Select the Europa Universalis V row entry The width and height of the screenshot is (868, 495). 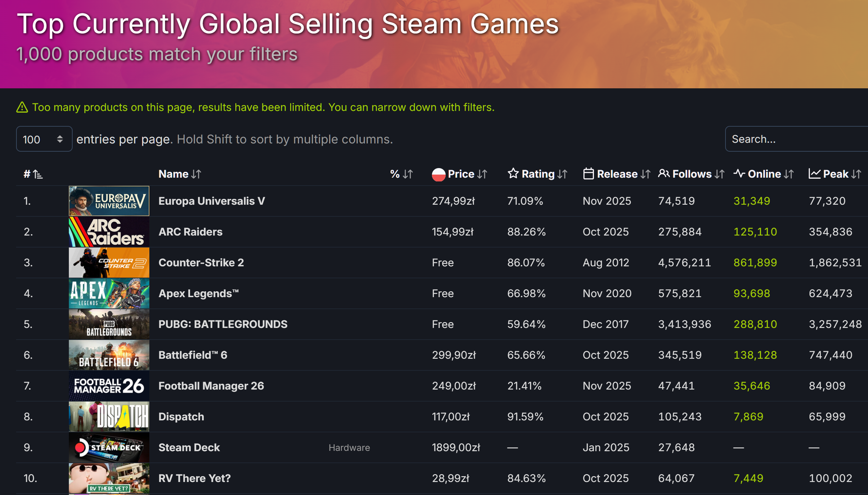point(211,201)
